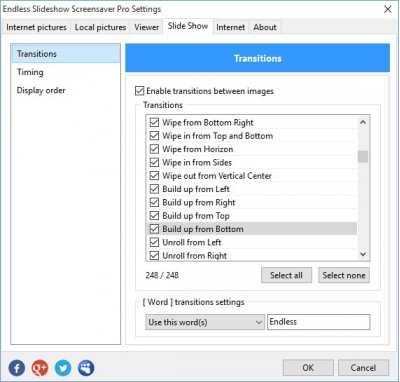
Task: Open the Facebook social icon
Action: click(x=17, y=368)
